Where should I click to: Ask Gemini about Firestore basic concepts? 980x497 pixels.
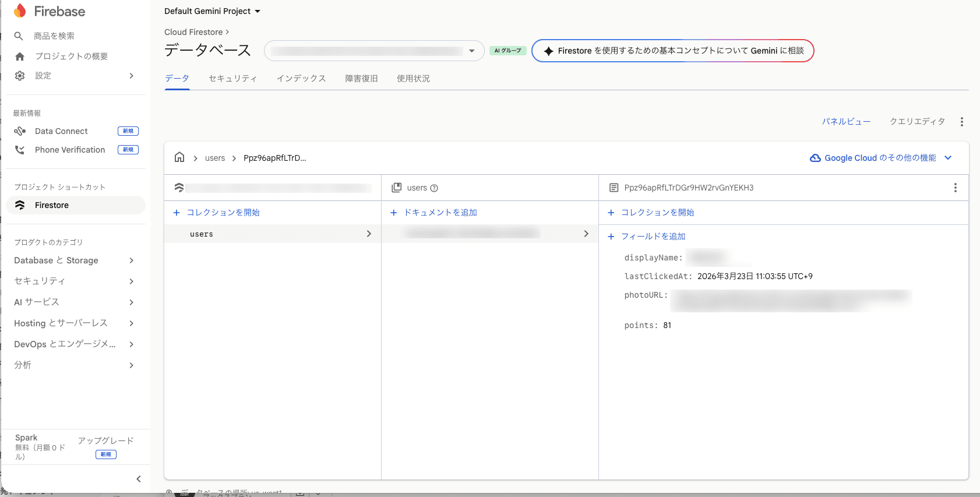673,51
